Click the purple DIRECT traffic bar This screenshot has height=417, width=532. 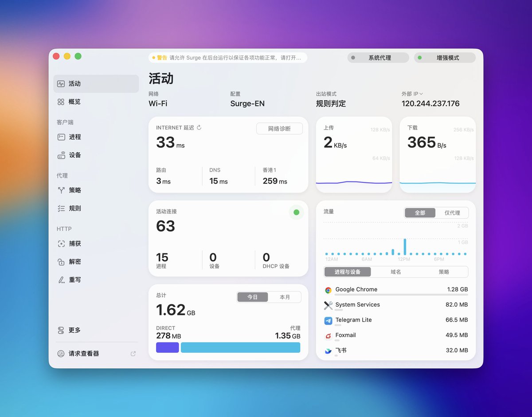coord(167,347)
